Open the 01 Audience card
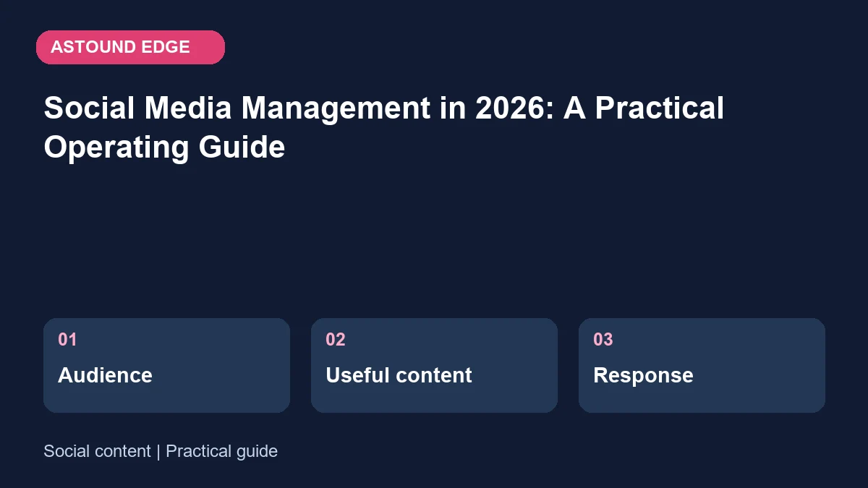 [x=166, y=365]
